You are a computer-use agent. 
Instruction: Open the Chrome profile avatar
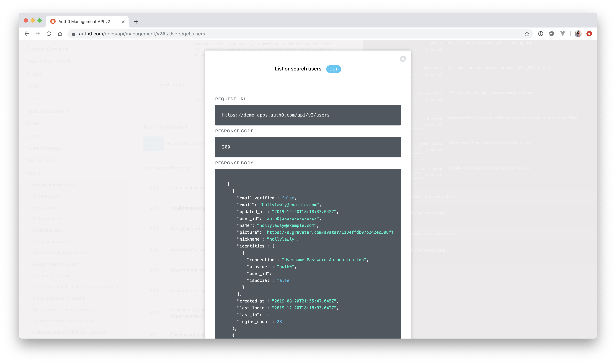tap(578, 34)
